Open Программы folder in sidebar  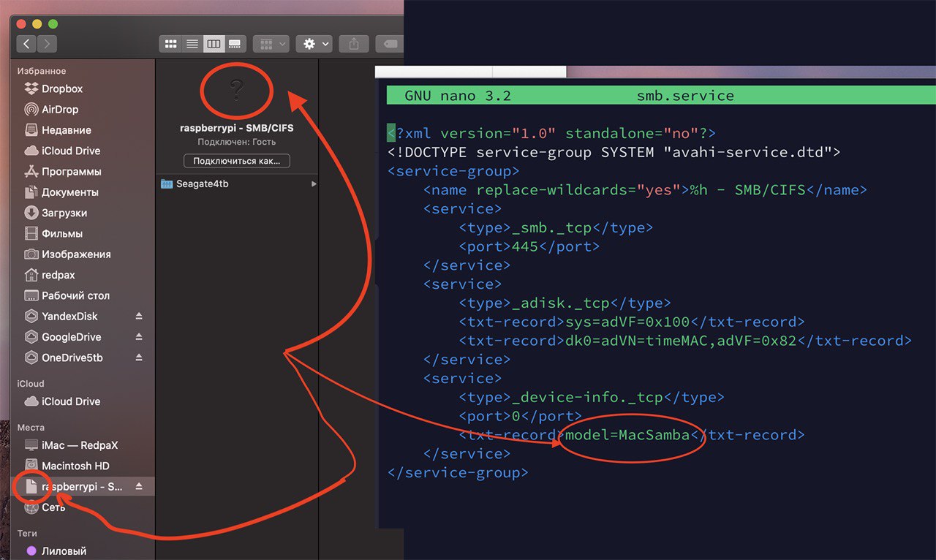[71, 172]
